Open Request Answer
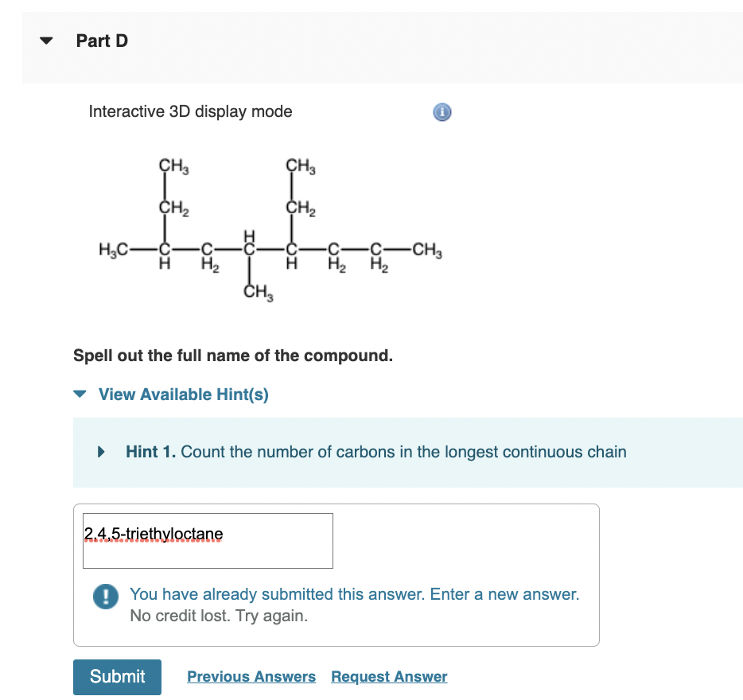This screenshot has height=700, width=743. (x=388, y=676)
